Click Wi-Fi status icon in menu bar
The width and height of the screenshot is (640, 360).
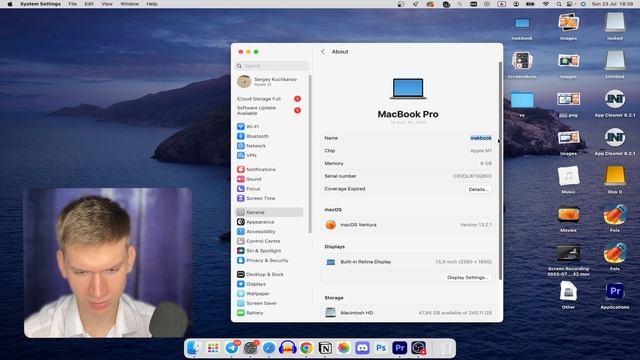pyautogui.click(x=546, y=4)
